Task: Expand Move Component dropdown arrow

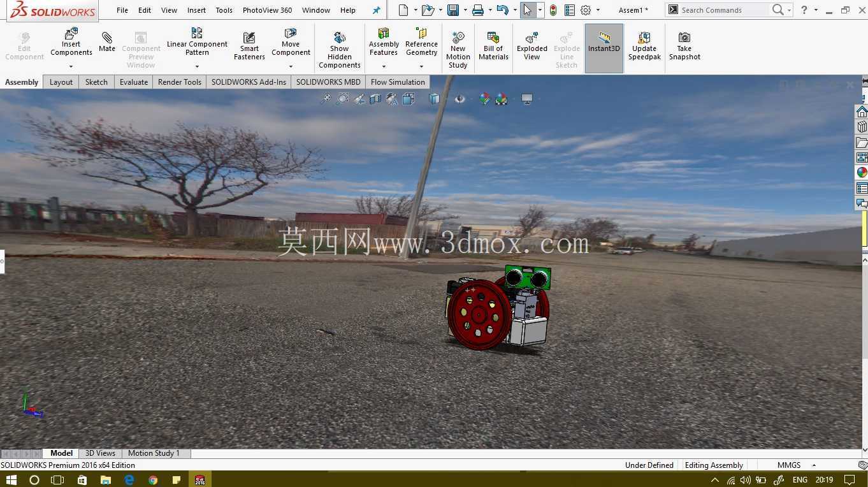Action: coord(291,66)
